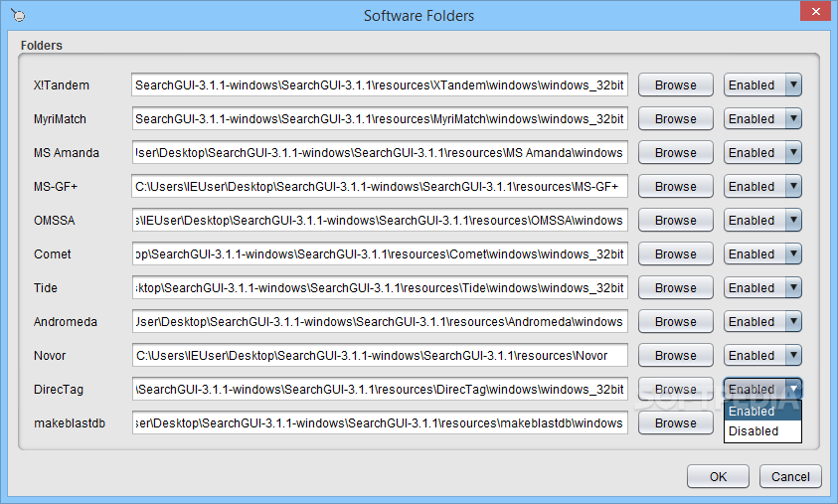Click the Novor label
Screen dimensions: 838x504
[50, 356]
